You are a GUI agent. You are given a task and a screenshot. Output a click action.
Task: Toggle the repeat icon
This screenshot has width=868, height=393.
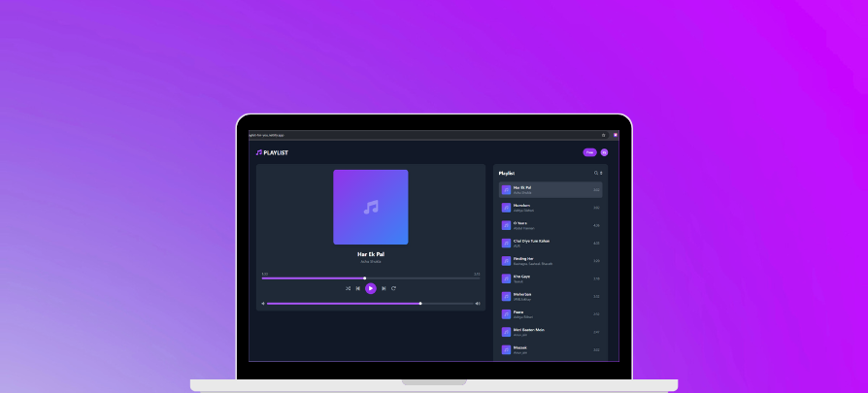(394, 288)
